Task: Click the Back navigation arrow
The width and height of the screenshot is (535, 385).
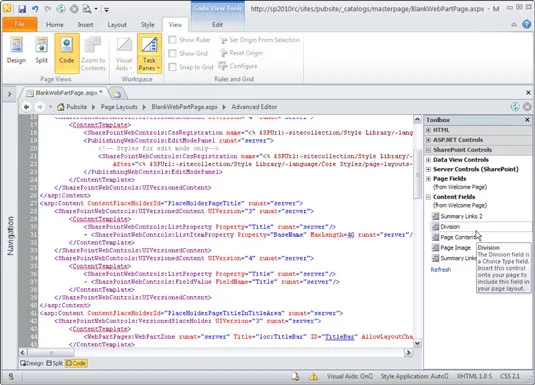Action: (x=26, y=107)
